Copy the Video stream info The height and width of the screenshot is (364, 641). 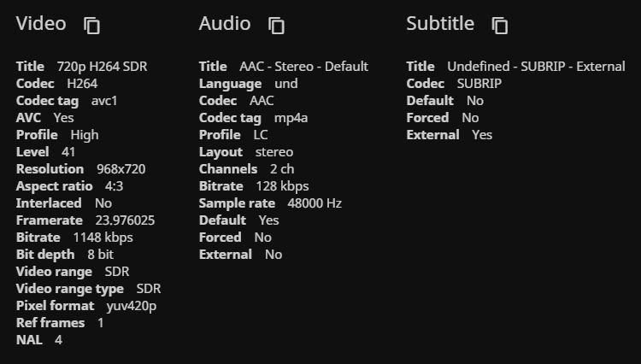coord(91,26)
